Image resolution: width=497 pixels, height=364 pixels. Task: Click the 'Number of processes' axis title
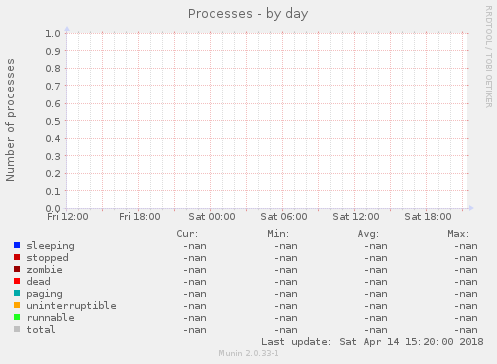tap(10, 120)
